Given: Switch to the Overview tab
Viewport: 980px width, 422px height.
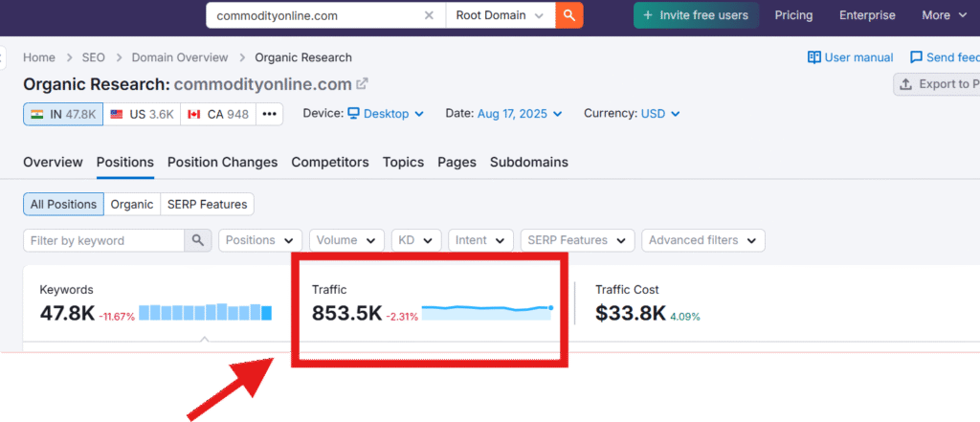Looking at the screenshot, I should coord(53,162).
